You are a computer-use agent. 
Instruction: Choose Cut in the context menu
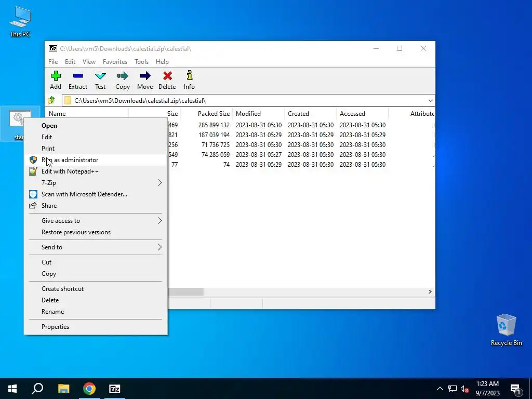coord(96,262)
